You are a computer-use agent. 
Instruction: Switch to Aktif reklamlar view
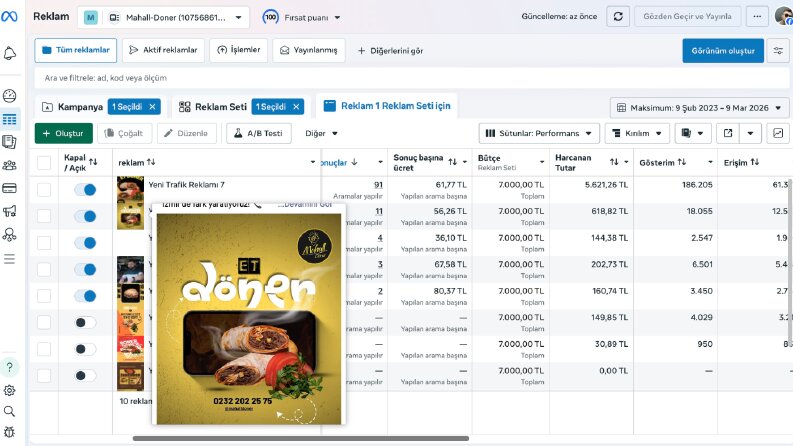[x=163, y=50]
